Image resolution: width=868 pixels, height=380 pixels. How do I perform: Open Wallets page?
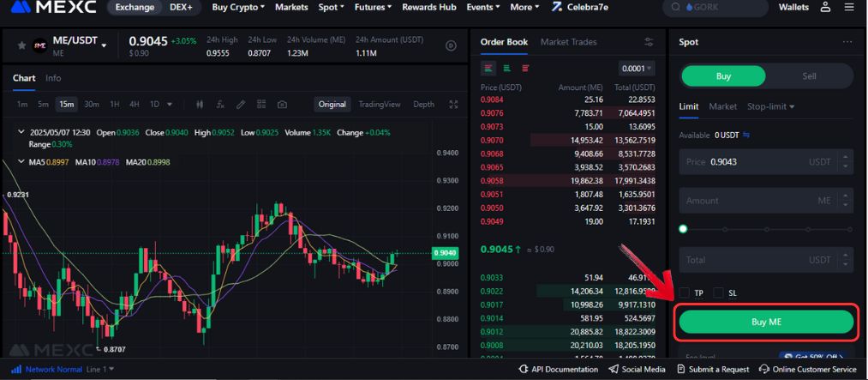click(793, 7)
